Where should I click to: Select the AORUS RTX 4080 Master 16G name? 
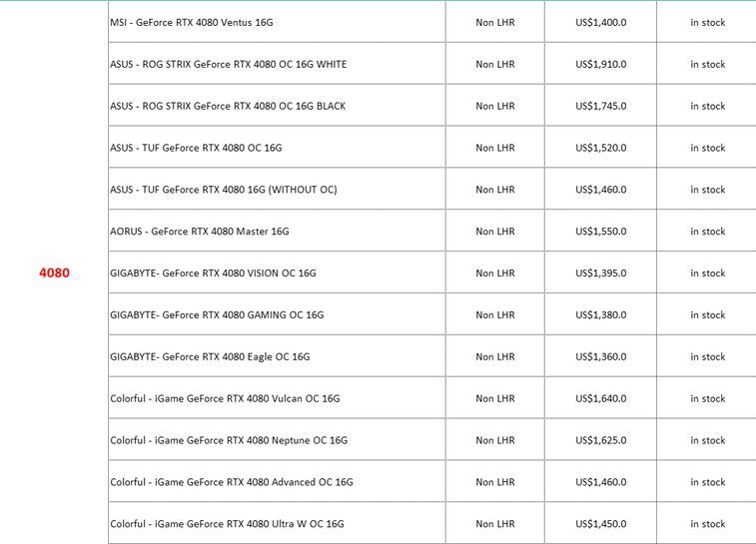pyautogui.click(x=199, y=232)
